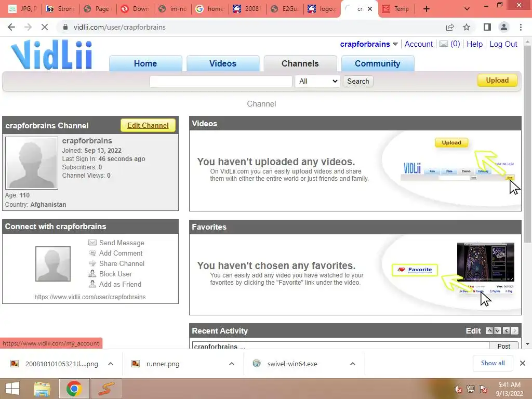This screenshot has height=399, width=532.
Task: Move Recent Activity module up
Action: (x=489, y=331)
